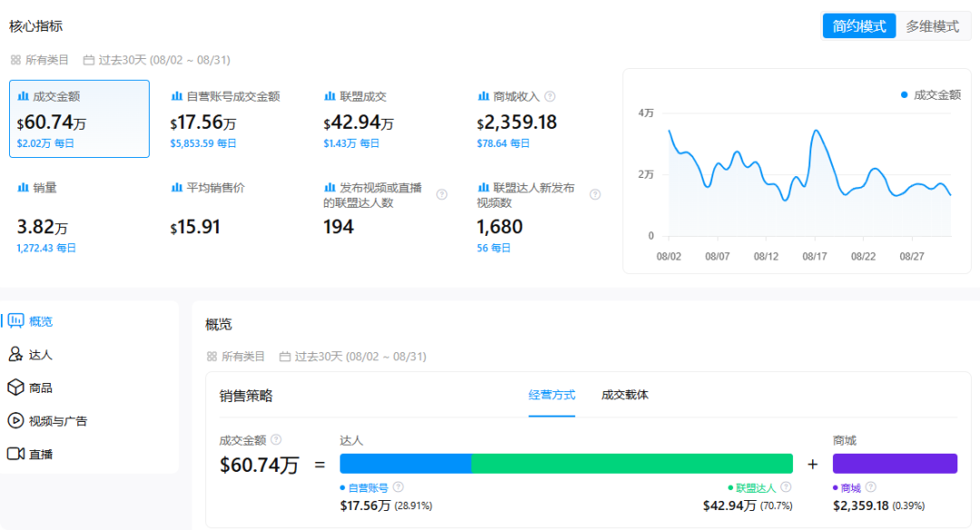980x530 pixels.
Task: Click the $5,853.59 每日 daily value
Action: 203,143
